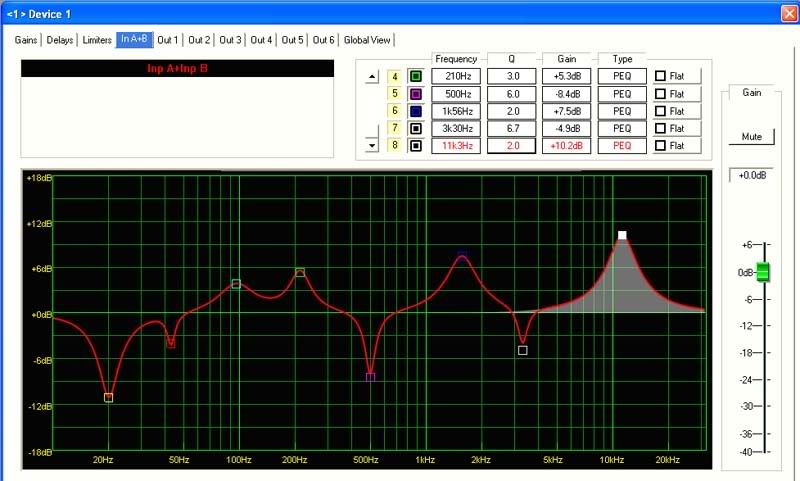Click the EQ node near 3.3kHz dip
Viewport: 800px width, 481px height.
pyautogui.click(x=523, y=350)
